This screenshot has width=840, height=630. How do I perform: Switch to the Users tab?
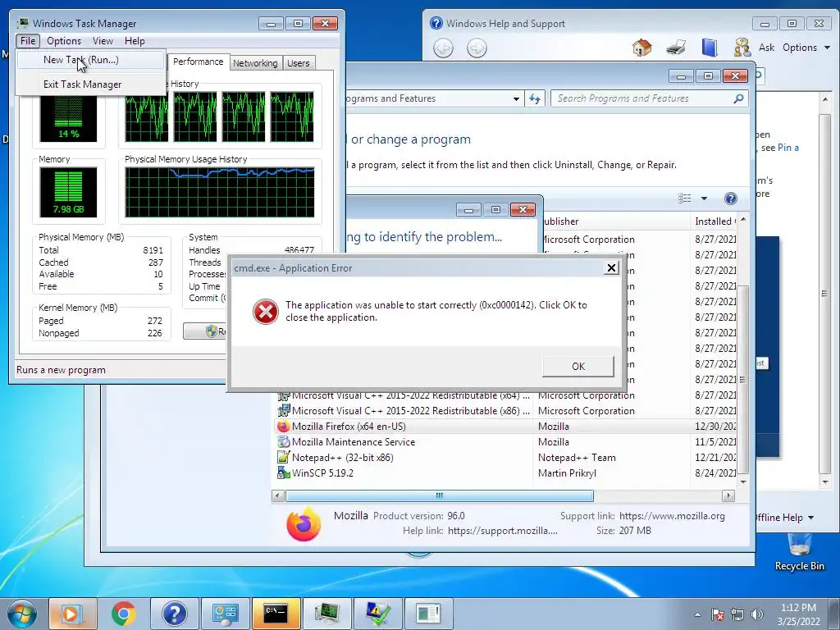(x=299, y=63)
